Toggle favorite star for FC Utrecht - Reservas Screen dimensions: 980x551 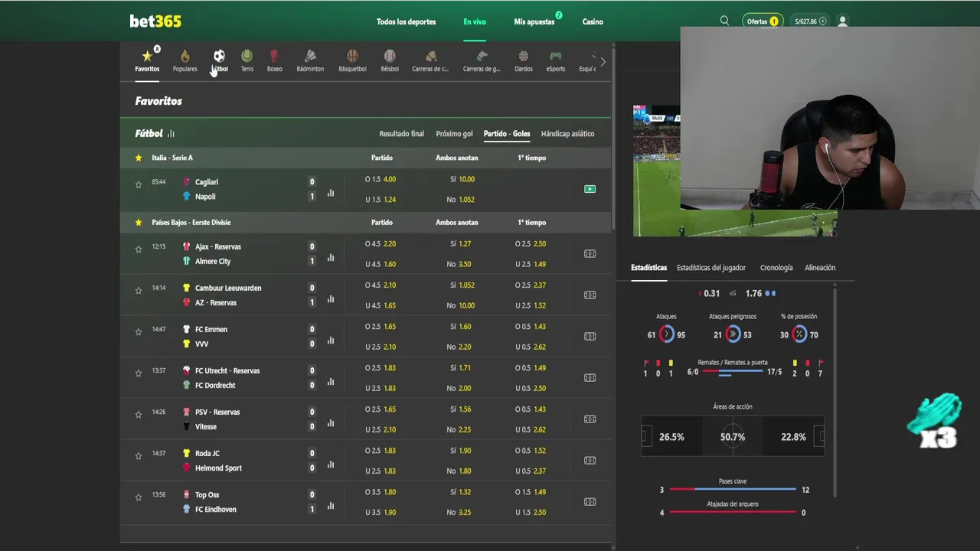point(139,373)
